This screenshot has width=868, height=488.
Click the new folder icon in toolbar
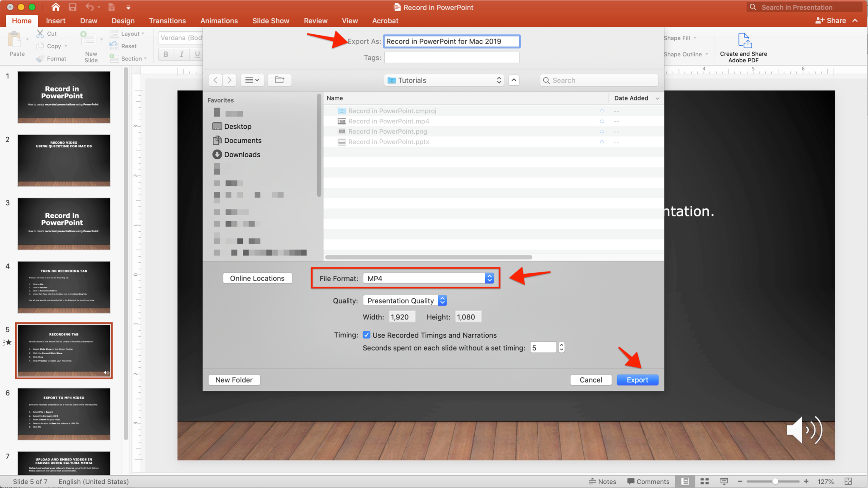(x=280, y=80)
